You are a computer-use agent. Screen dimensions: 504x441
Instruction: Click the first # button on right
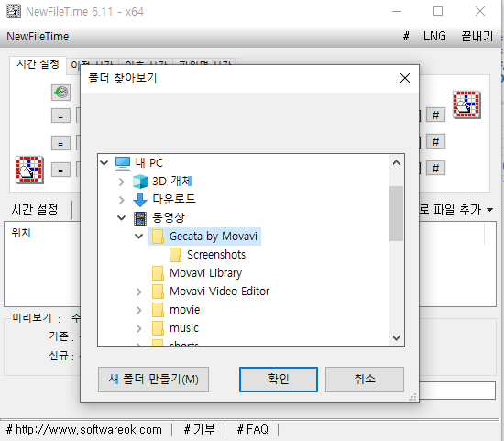[x=435, y=115]
